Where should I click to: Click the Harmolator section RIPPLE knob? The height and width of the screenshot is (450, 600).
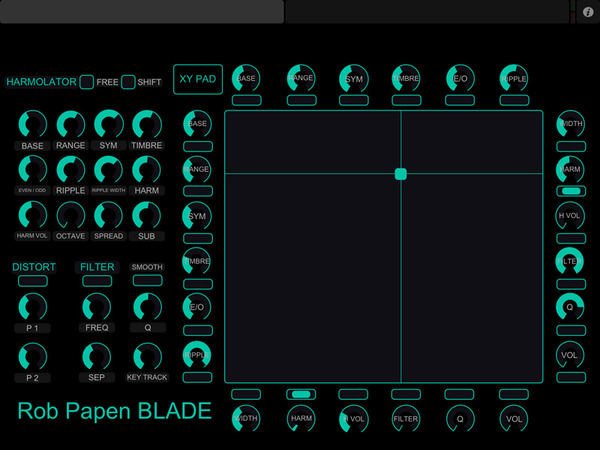point(71,169)
